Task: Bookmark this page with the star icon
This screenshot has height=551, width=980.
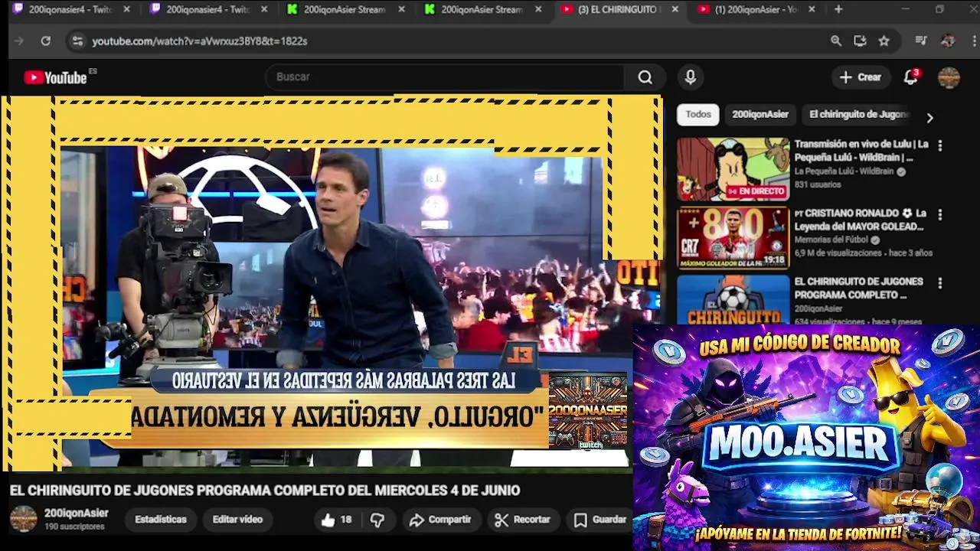Action: point(884,41)
